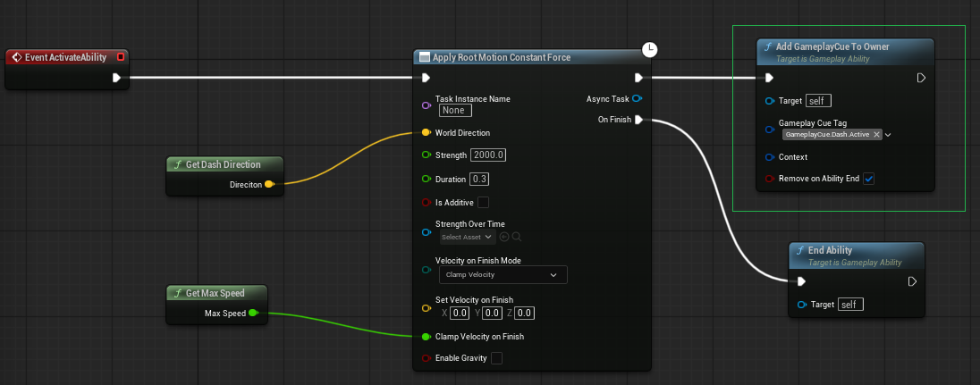
Task: Click the World Direction input pin
Action: click(427, 133)
